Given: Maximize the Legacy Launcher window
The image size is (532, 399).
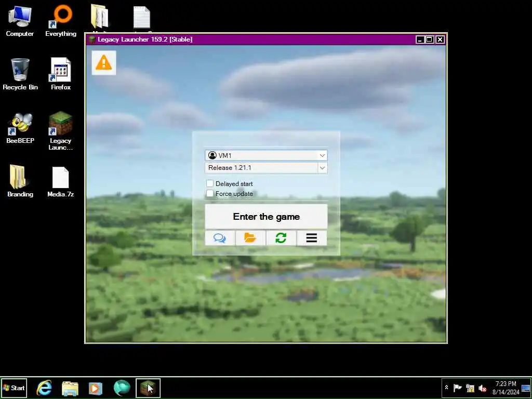Looking at the screenshot, I should pyautogui.click(x=430, y=39).
